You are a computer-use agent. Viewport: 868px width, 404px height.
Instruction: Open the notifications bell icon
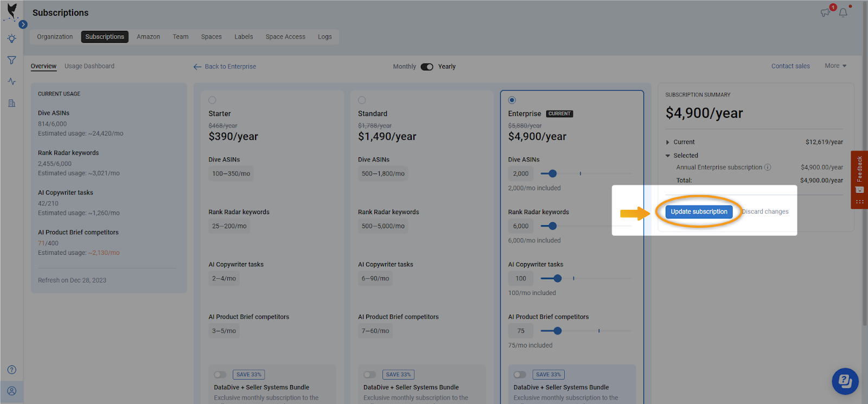pos(843,12)
